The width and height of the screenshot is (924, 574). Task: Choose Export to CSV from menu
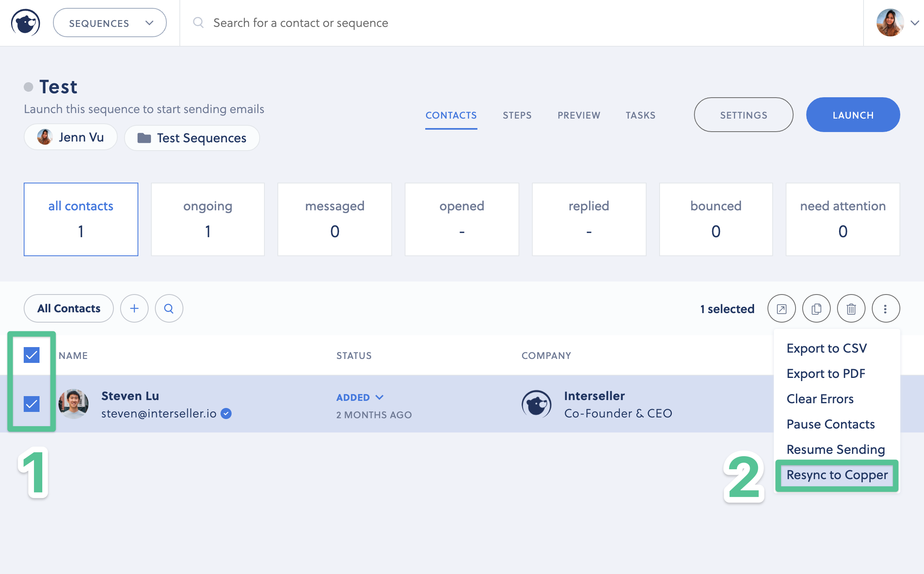[x=826, y=348]
